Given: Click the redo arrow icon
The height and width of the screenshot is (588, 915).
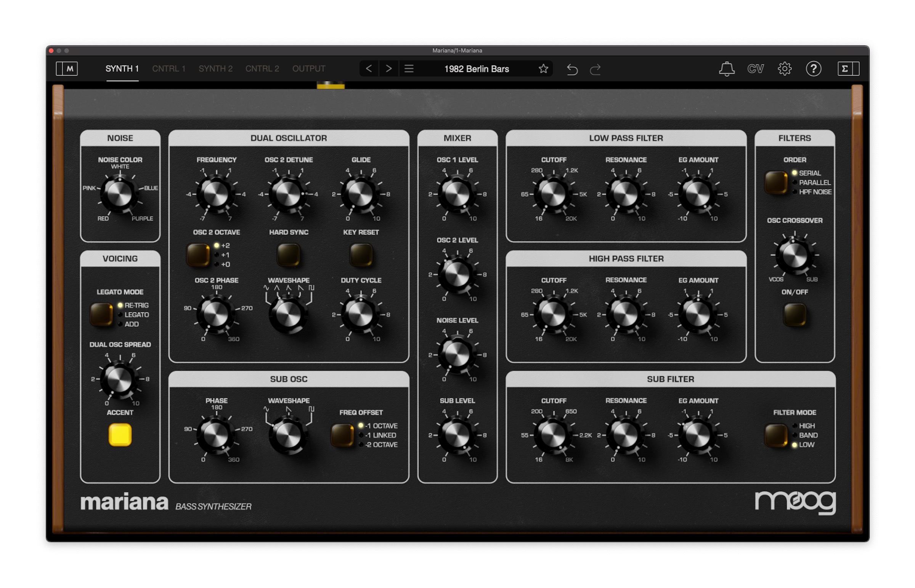Looking at the screenshot, I should [595, 69].
